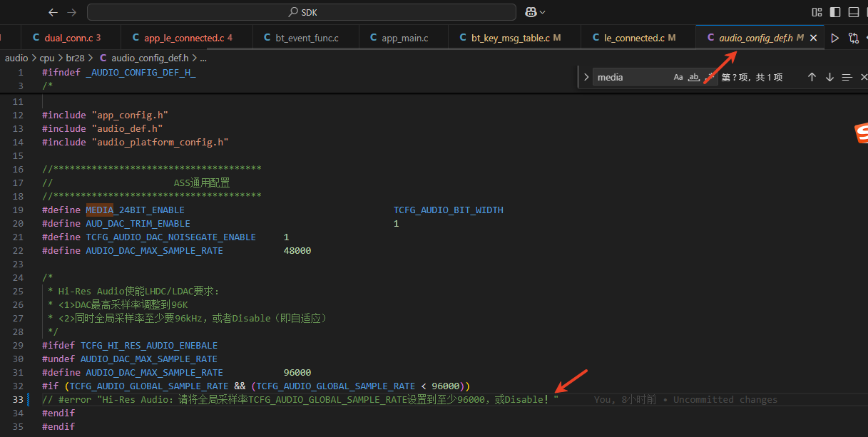Click the Sogou input method icon
This screenshot has height=437, width=868.
point(862,133)
